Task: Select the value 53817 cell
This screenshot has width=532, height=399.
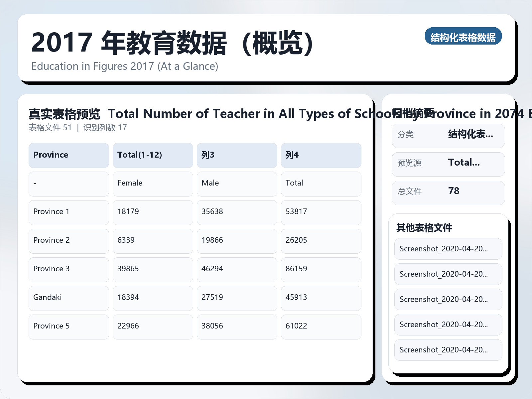Action: coord(321,212)
